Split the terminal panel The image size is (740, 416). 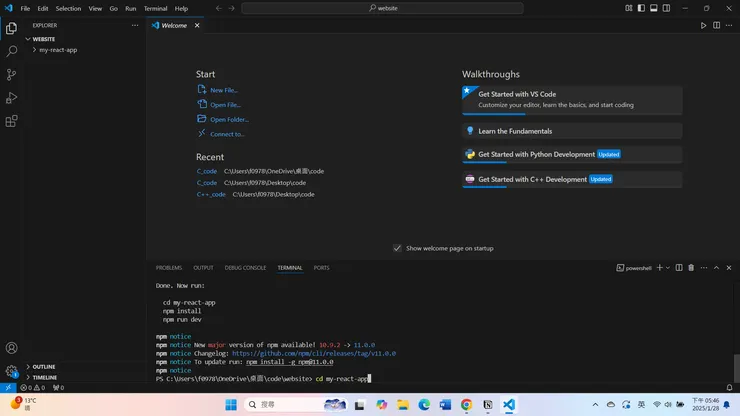679,268
